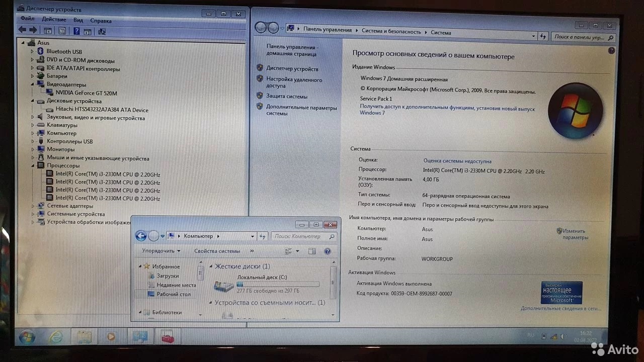Collapse the Видеоадаптеры node
The height and width of the screenshot is (362, 644).
click(x=32, y=84)
